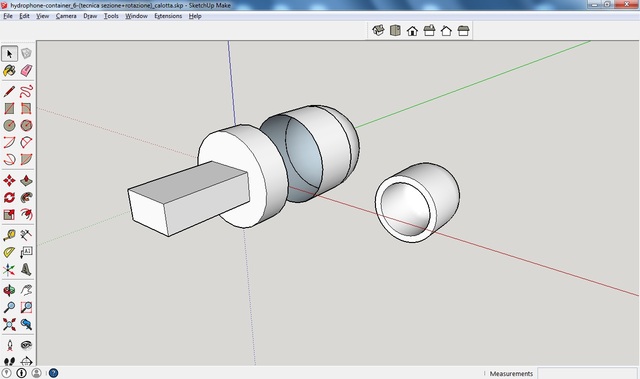The image size is (640, 379).
Task: Activate the Look Around eye tool
Action: pyautogui.click(x=26, y=345)
